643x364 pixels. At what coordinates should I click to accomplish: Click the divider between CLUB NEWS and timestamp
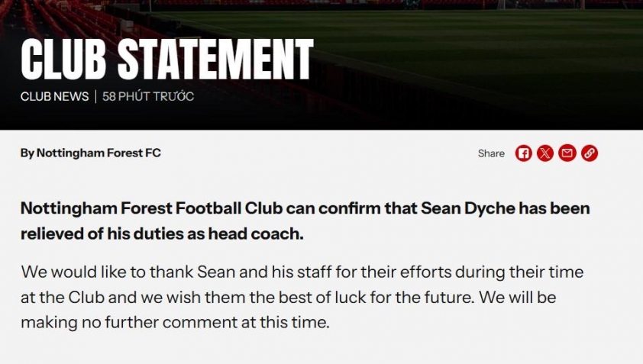pos(95,97)
